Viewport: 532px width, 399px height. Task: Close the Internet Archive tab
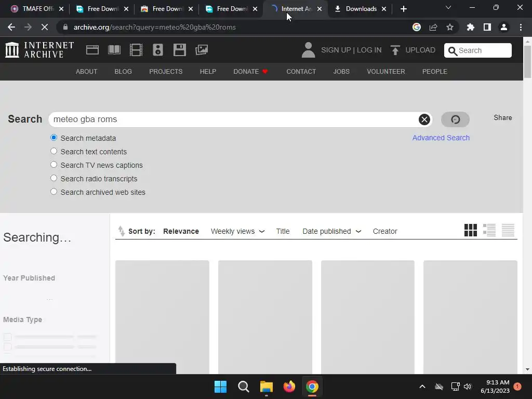(320, 9)
